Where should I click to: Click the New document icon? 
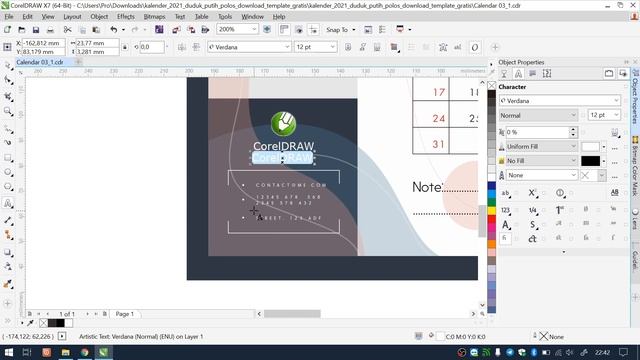click(7, 29)
